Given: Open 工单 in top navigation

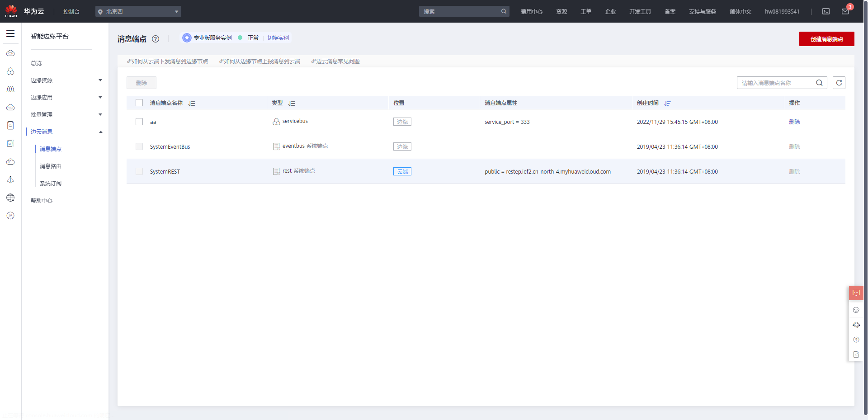Looking at the screenshot, I should 586,12.
